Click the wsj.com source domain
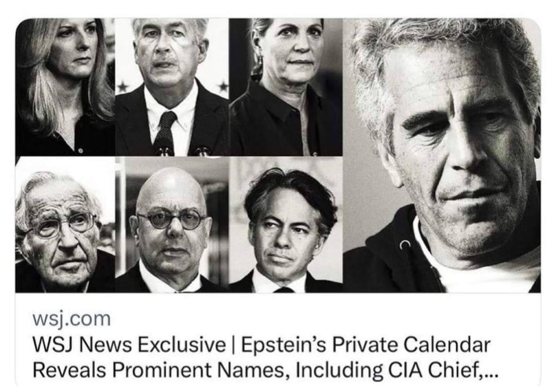555x392 pixels. coord(72,319)
